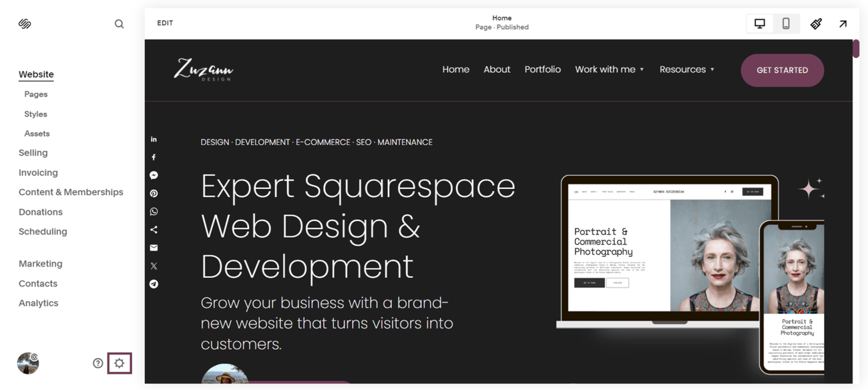Click the Zuzann Design site logo
The height and width of the screenshot is (390, 868).
point(203,69)
